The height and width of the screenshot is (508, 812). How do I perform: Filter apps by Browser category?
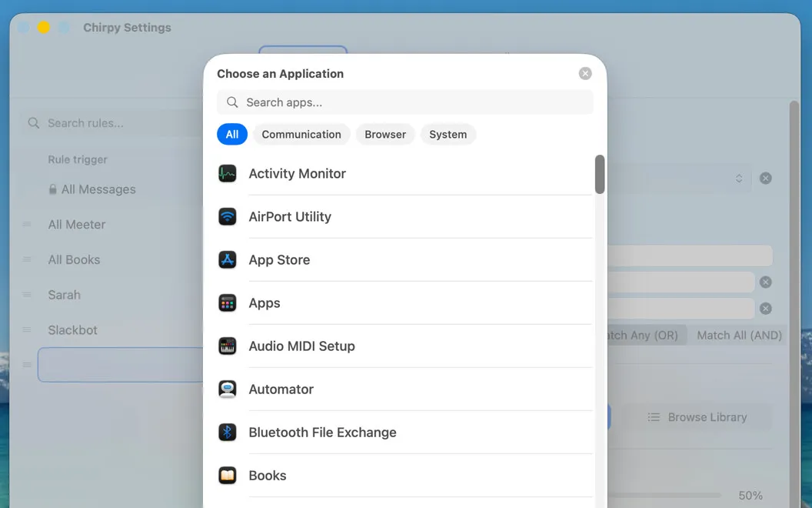[385, 134]
